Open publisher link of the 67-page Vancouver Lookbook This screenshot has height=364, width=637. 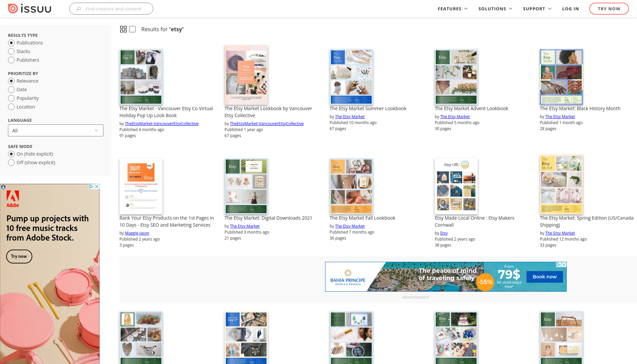pyautogui.click(x=267, y=124)
